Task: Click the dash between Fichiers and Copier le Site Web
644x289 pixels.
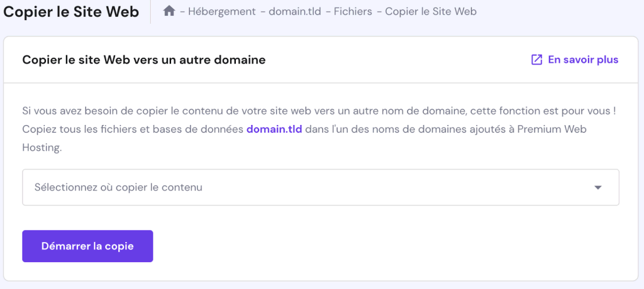Action: (x=379, y=11)
